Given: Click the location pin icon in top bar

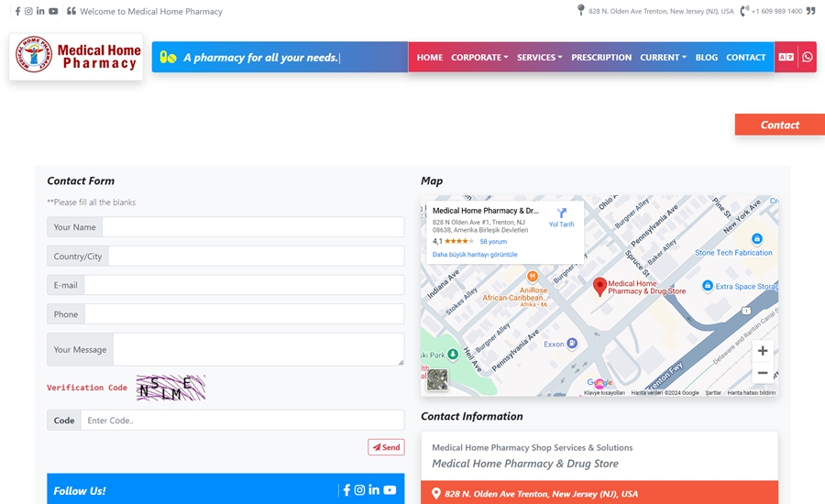Looking at the screenshot, I should [x=581, y=10].
